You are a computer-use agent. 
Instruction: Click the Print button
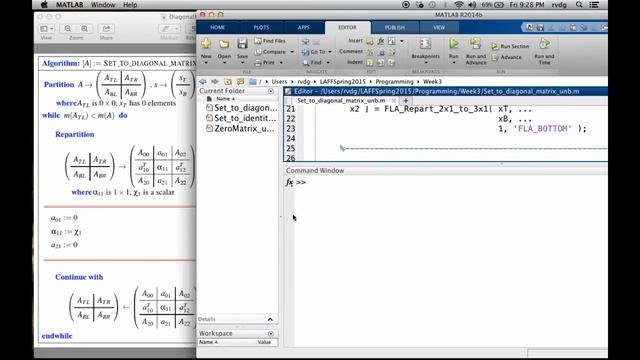coord(265,62)
